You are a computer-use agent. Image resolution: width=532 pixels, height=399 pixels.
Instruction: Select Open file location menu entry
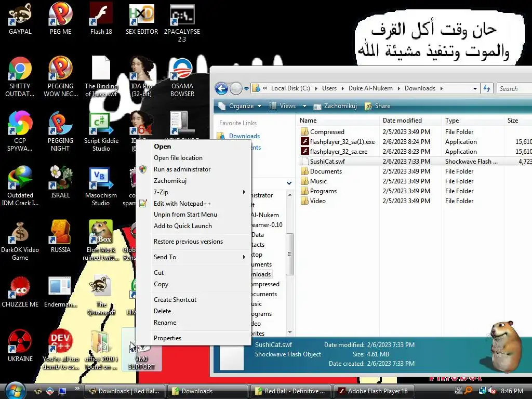coord(178,158)
